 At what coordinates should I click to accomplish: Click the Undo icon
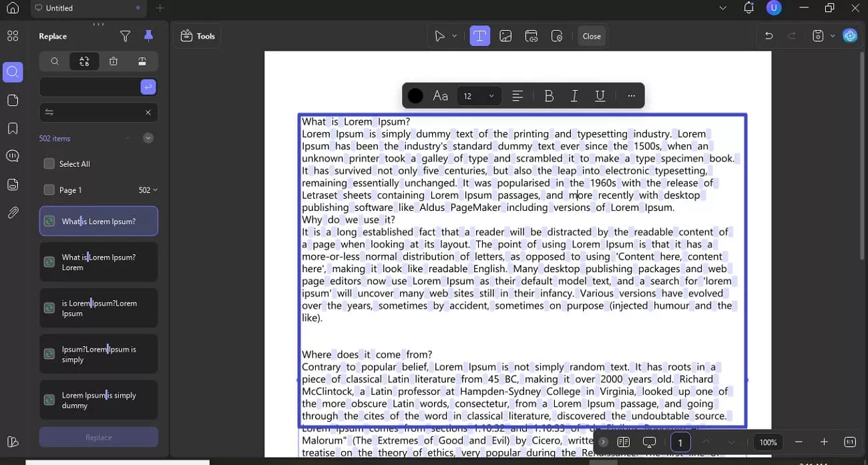(768, 35)
